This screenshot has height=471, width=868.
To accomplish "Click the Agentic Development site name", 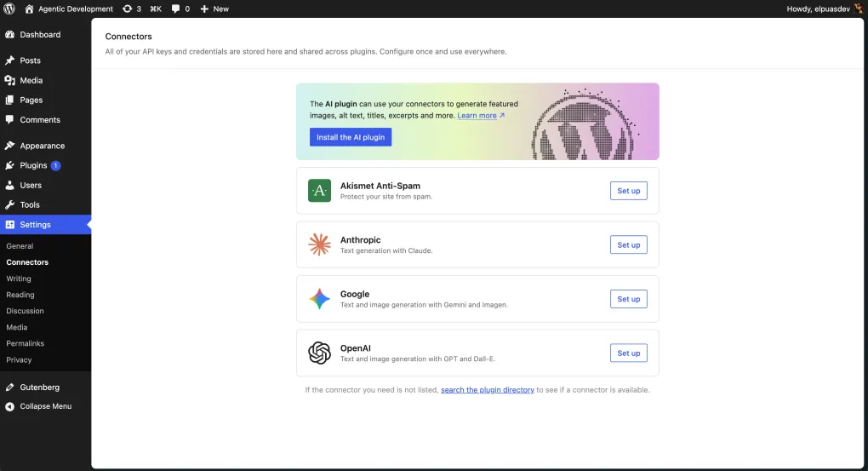I will point(75,9).
